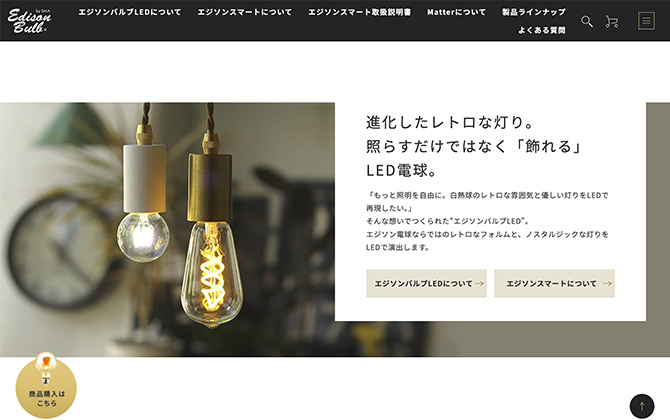670x420 pixels.
Task: Click beige エジソンスマートについて button
Action: [554, 283]
